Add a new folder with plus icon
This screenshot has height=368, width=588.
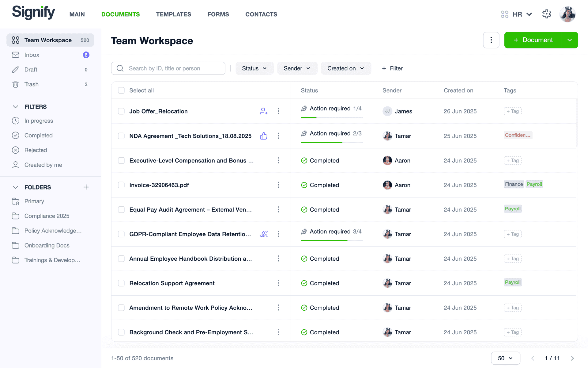(x=86, y=187)
